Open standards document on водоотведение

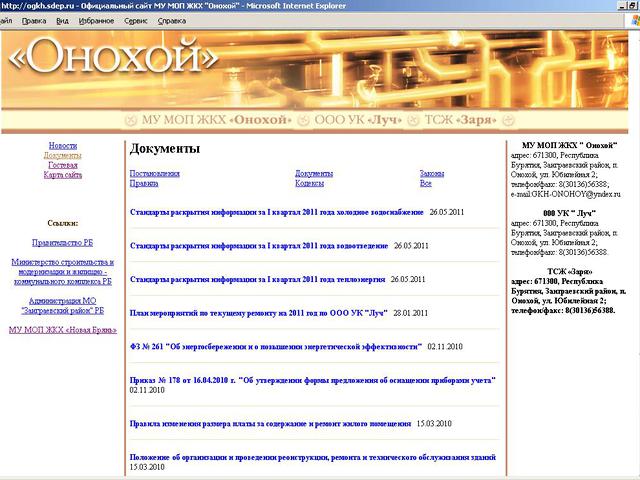(259, 246)
